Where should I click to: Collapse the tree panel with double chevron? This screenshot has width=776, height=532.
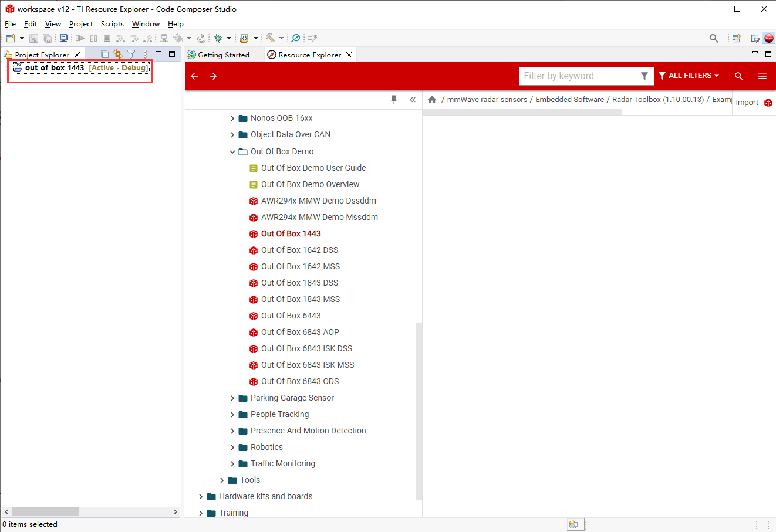pos(413,99)
